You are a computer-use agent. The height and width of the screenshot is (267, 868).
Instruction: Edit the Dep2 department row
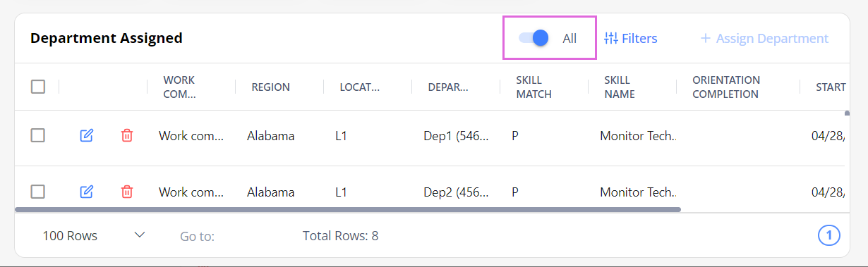point(87,192)
